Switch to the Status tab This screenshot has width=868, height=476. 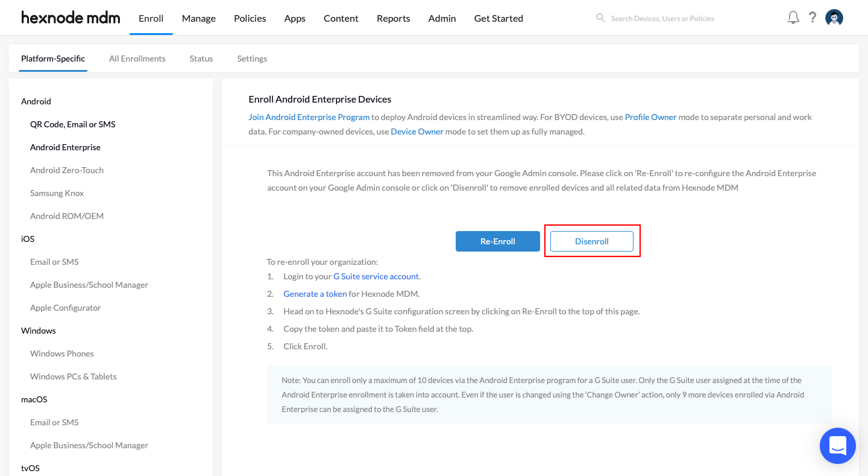pos(201,59)
